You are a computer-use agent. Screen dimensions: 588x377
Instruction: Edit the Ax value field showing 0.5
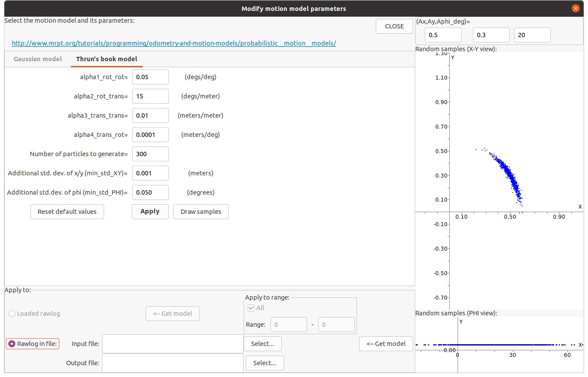(443, 35)
